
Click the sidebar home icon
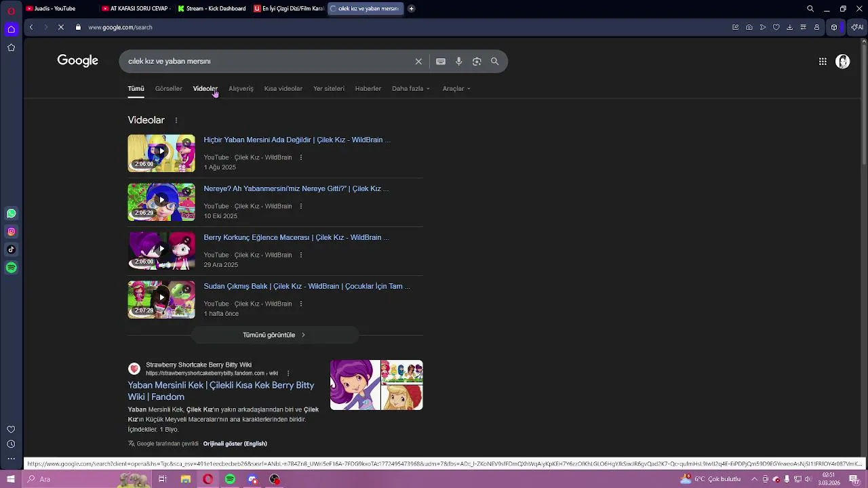coord(12,29)
